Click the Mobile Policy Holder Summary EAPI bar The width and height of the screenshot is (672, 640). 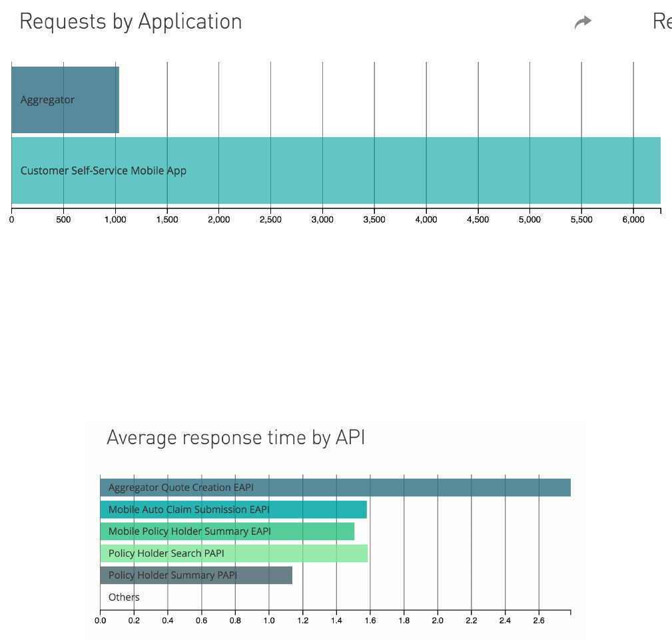pyautogui.click(x=227, y=531)
